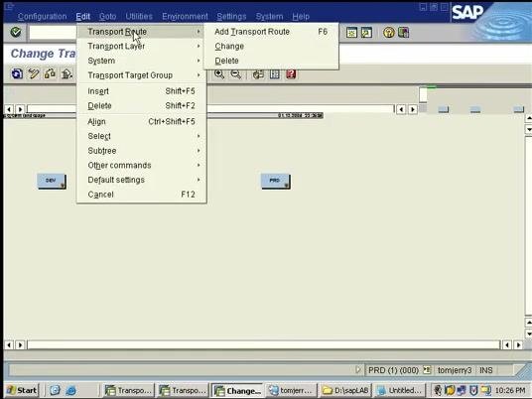Click the settings icon next to Zoom Out
This screenshot has height=399, width=532.
[x=258, y=74]
